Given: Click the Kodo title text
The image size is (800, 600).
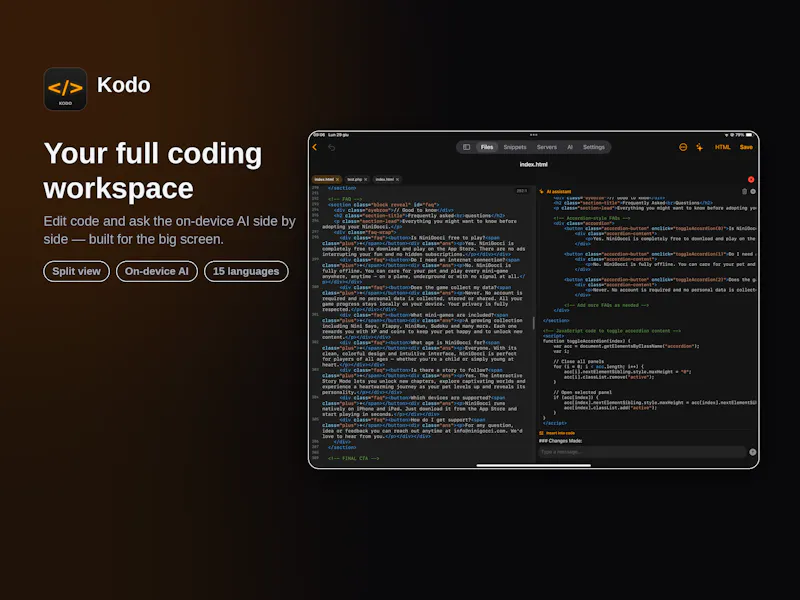Looking at the screenshot, I should tap(123, 85).
